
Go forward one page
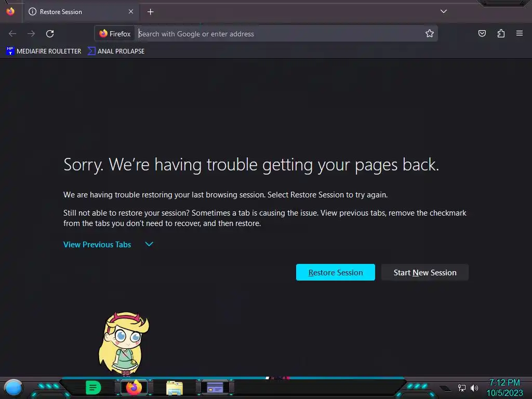click(31, 34)
